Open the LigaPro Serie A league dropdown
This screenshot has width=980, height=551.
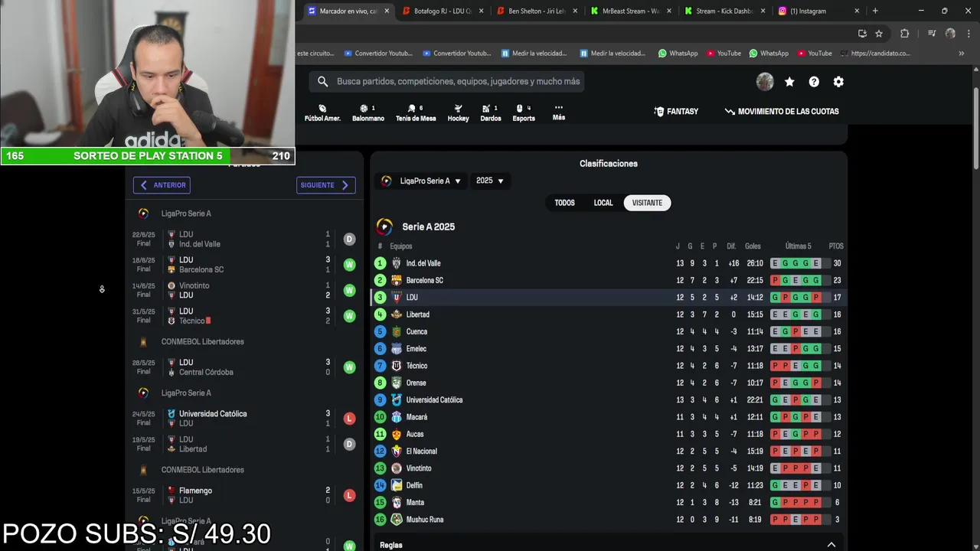(x=420, y=181)
